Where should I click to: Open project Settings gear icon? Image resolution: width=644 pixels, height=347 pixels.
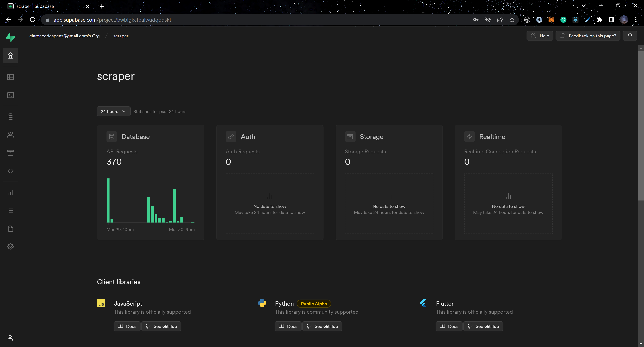tap(11, 247)
